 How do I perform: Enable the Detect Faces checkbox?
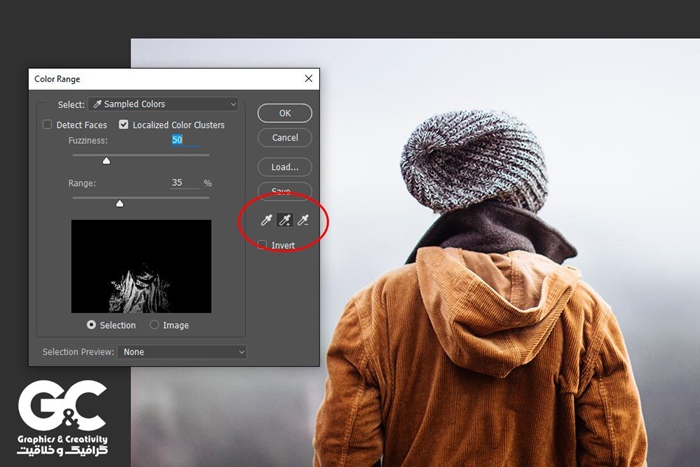click(47, 125)
